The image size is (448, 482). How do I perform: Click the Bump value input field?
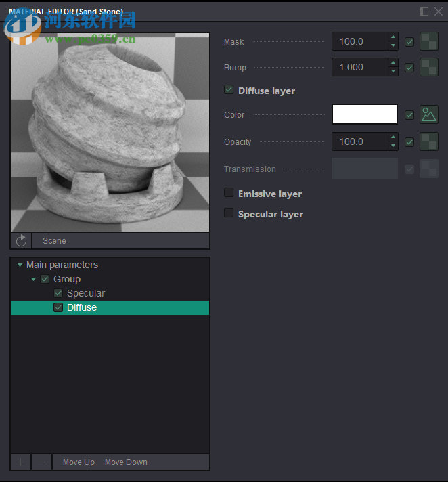(360, 67)
